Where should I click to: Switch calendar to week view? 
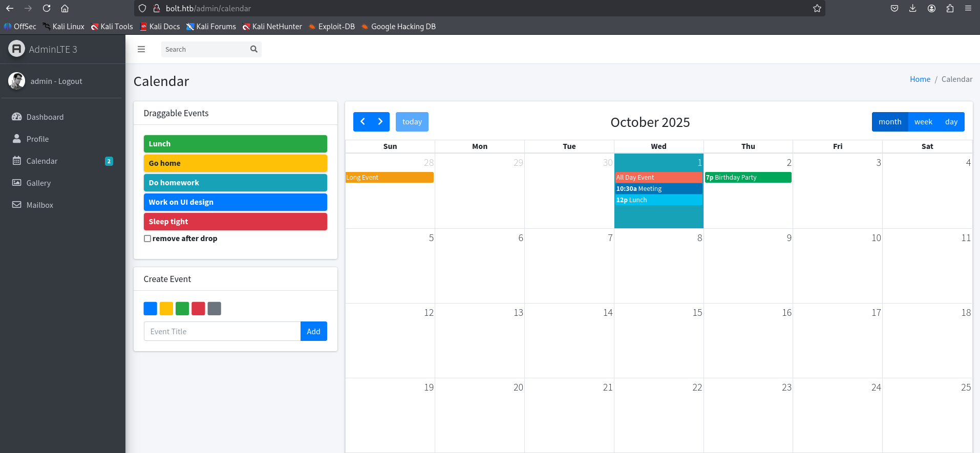pyautogui.click(x=923, y=122)
